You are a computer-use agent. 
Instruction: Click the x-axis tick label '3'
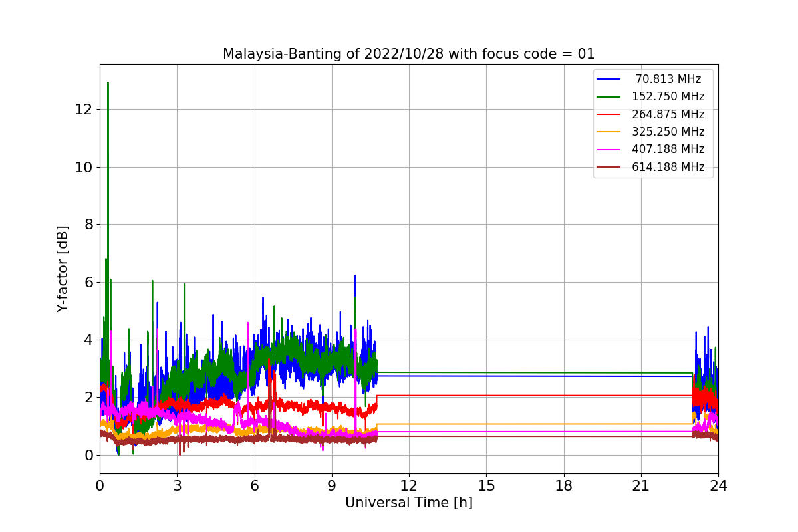pos(177,486)
